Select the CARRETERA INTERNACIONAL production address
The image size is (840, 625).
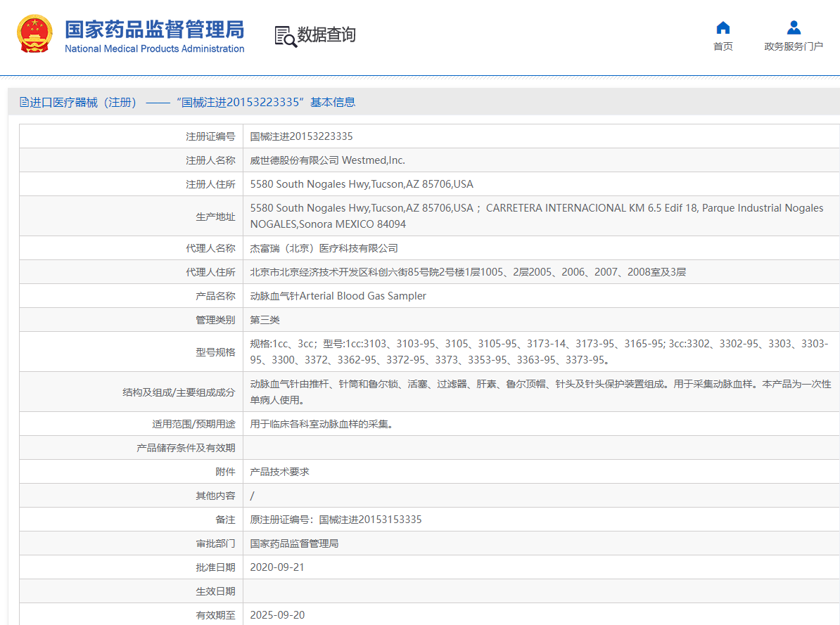click(537, 216)
